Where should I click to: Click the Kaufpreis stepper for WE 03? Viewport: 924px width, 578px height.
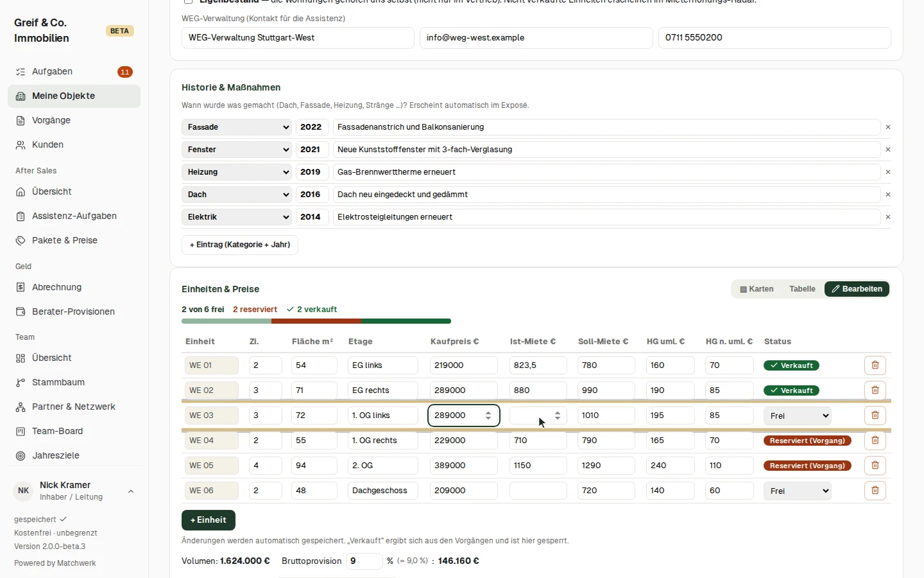pyautogui.click(x=488, y=416)
